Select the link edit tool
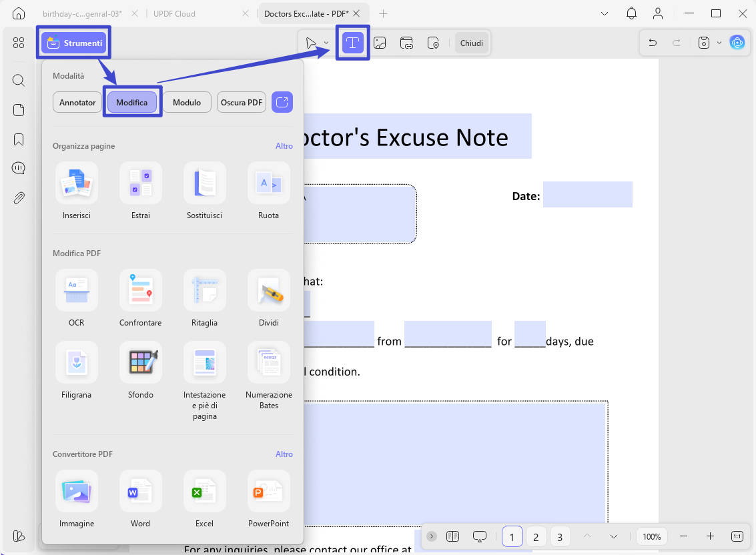Viewport: 756px width, 555px height. pyautogui.click(x=406, y=43)
